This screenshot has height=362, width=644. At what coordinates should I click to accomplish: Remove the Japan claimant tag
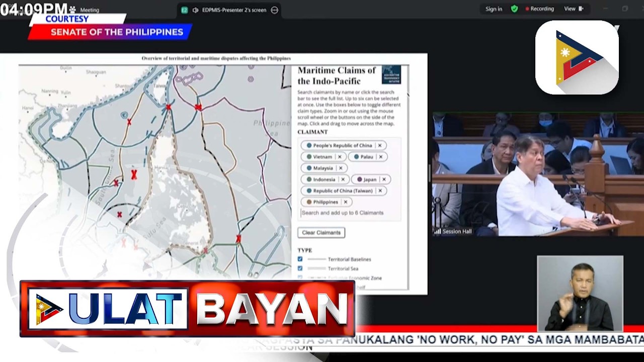(384, 179)
